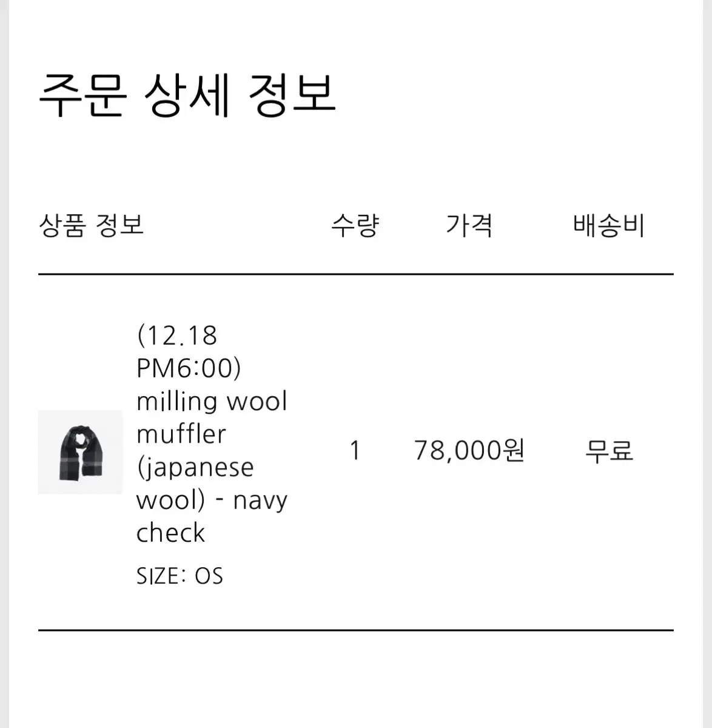Select the 가격 column header
This screenshot has height=728, width=712.
tap(469, 225)
